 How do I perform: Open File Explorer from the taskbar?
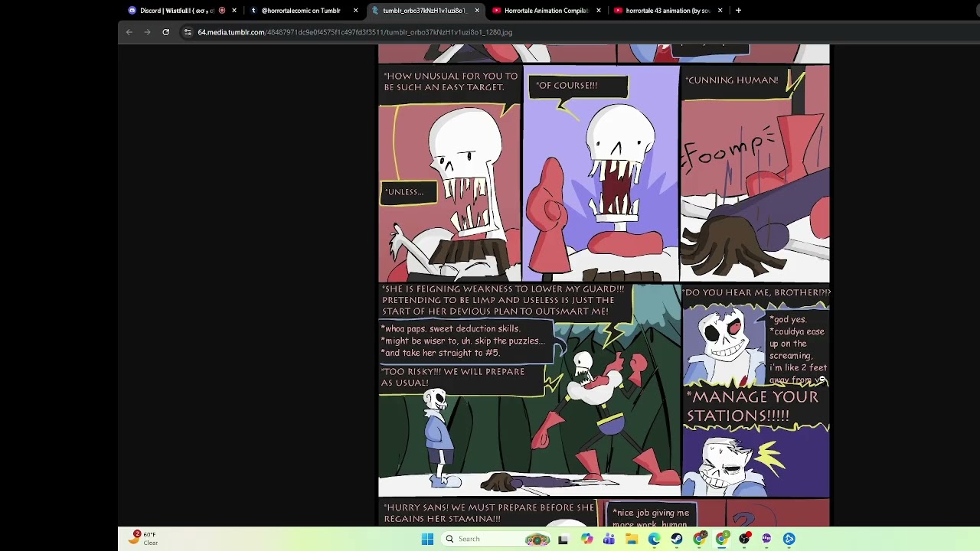pyautogui.click(x=632, y=539)
